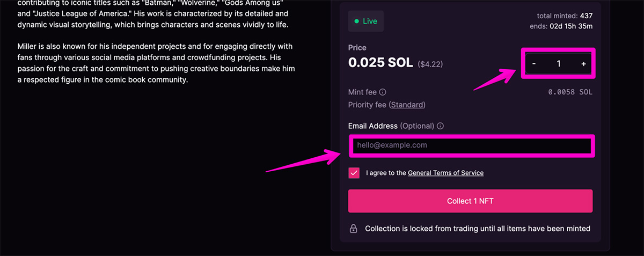Decrease NFT quantity with minus button
The width and height of the screenshot is (644, 256).
(x=534, y=64)
